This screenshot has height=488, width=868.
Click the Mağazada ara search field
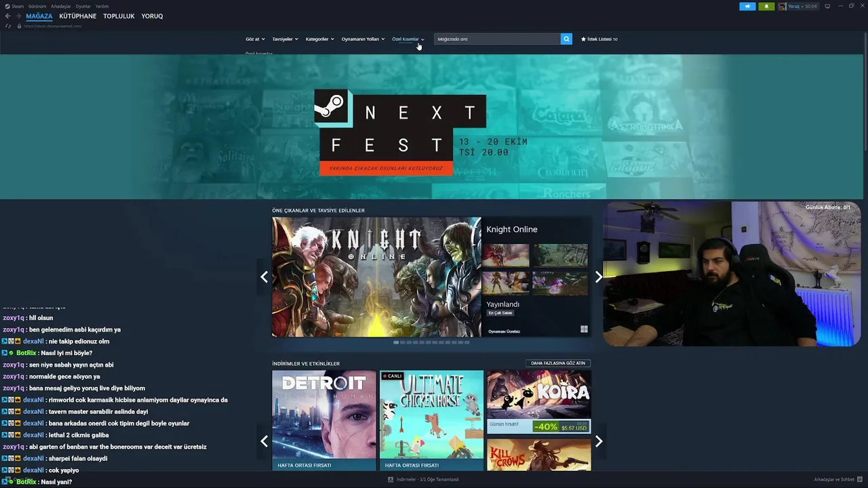coord(497,39)
